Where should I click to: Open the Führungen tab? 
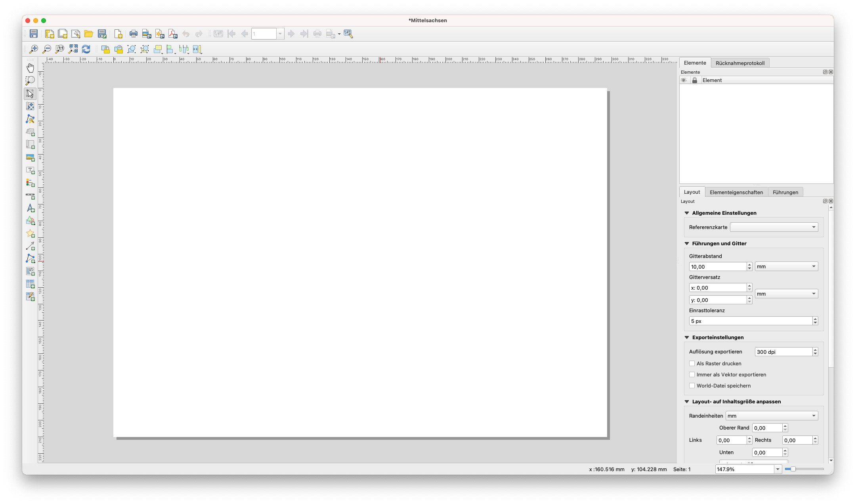tap(785, 192)
